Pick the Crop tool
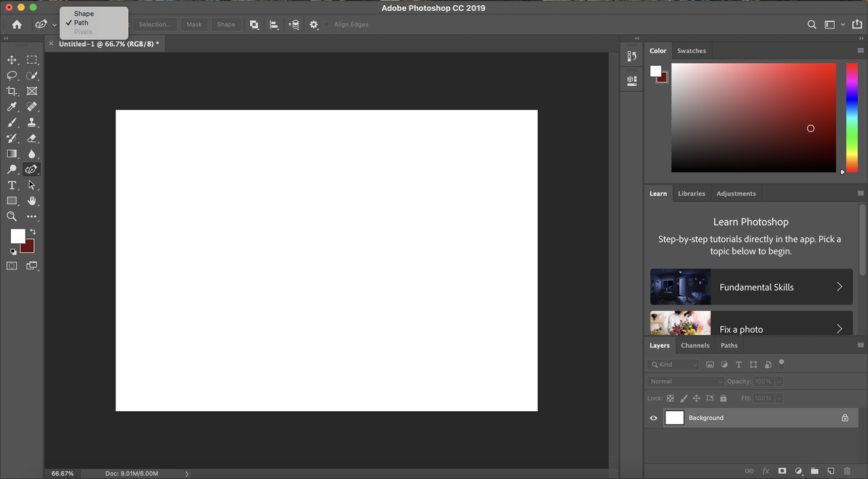The height and width of the screenshot is (479, 868). pyautogui.click(x=12, y=92)
